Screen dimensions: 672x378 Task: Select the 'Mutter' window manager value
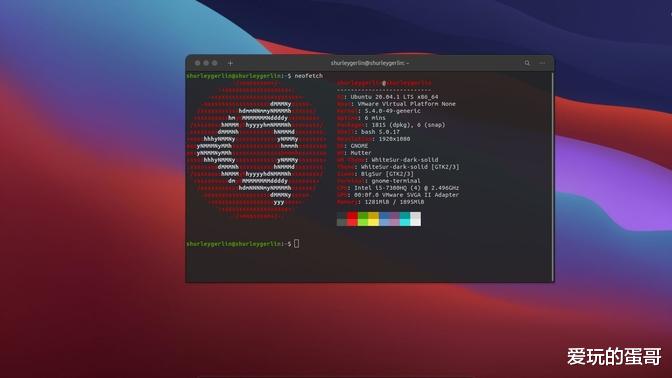361,153
